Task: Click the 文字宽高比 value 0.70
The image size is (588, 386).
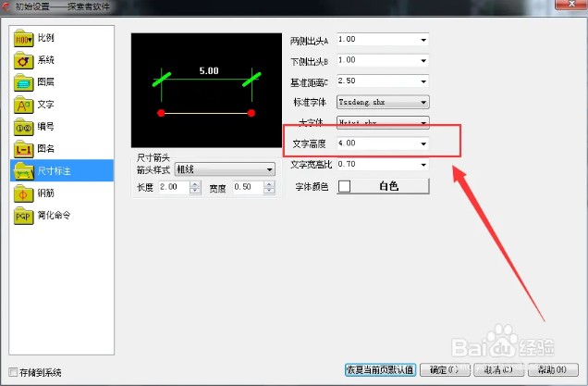Action: pyautogui.click(x=347, y=164)
